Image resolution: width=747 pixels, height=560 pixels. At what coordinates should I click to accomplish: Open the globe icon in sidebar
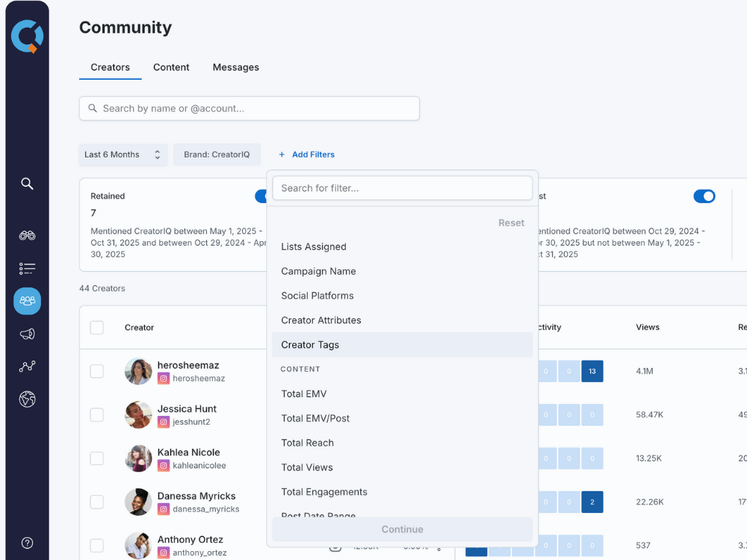(27, 399)
